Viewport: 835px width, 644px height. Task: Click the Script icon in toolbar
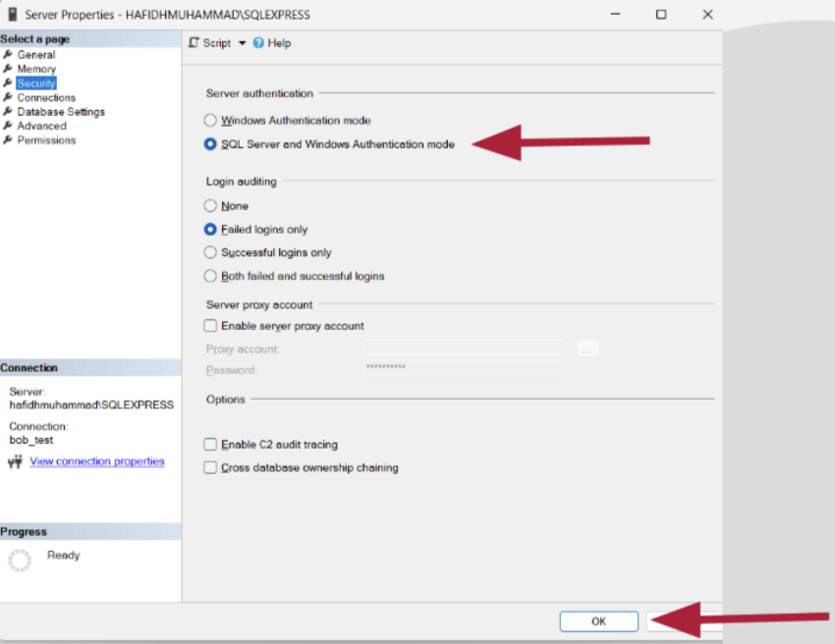point(194,43)
